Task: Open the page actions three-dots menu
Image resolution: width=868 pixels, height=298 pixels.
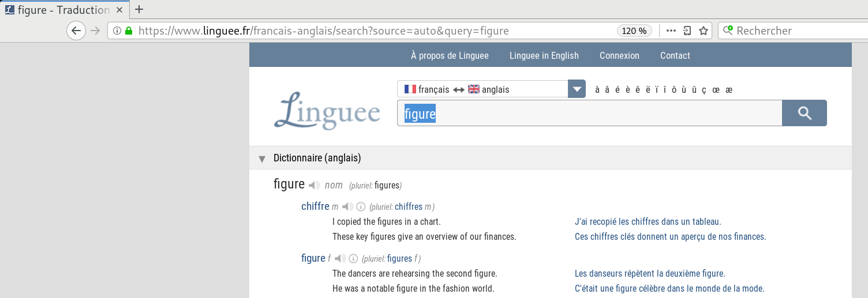Action: [671, 31]
